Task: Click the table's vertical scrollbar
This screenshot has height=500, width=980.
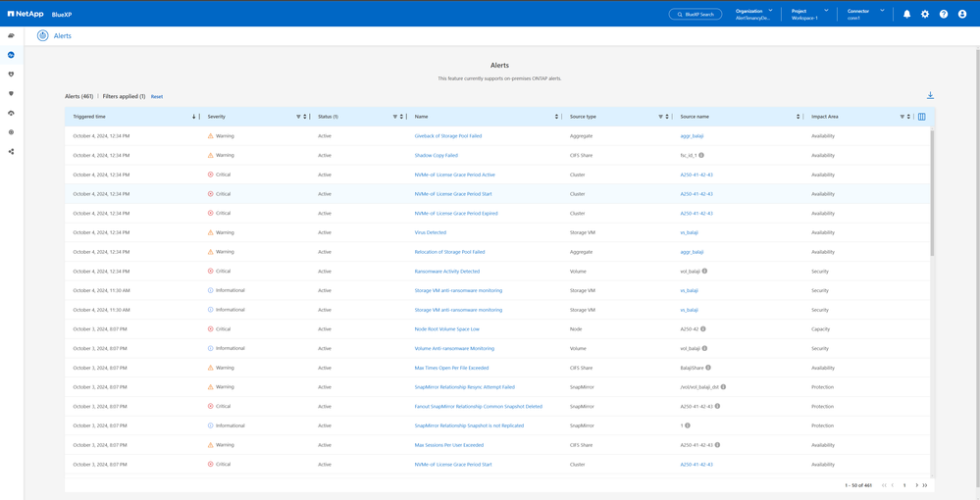Action: tap(932, 186)
